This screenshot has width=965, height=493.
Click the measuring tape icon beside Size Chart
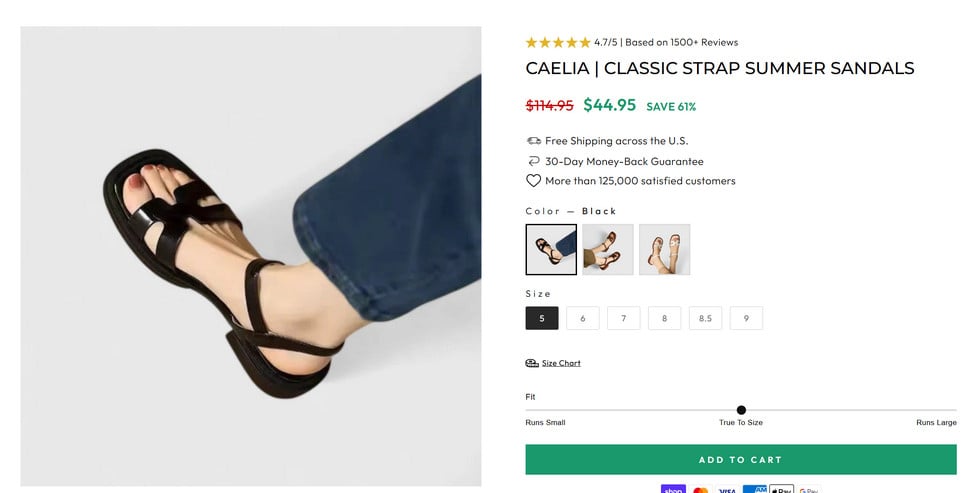tap(532, 363)
